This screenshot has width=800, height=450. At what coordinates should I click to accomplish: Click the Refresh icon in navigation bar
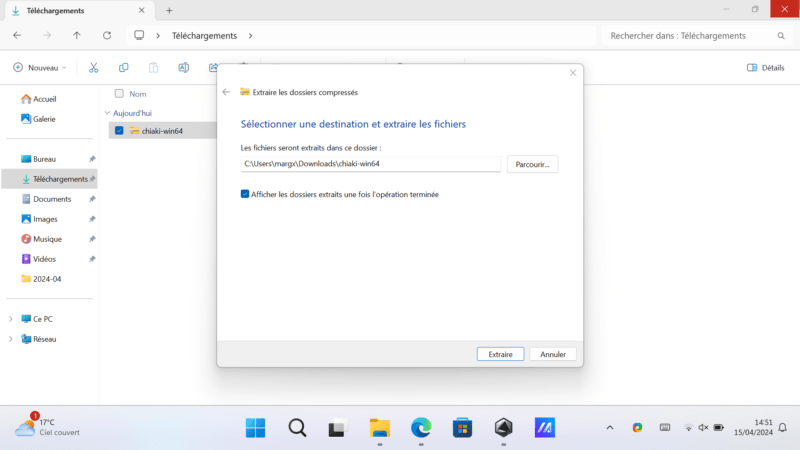(x=107, y=35)
